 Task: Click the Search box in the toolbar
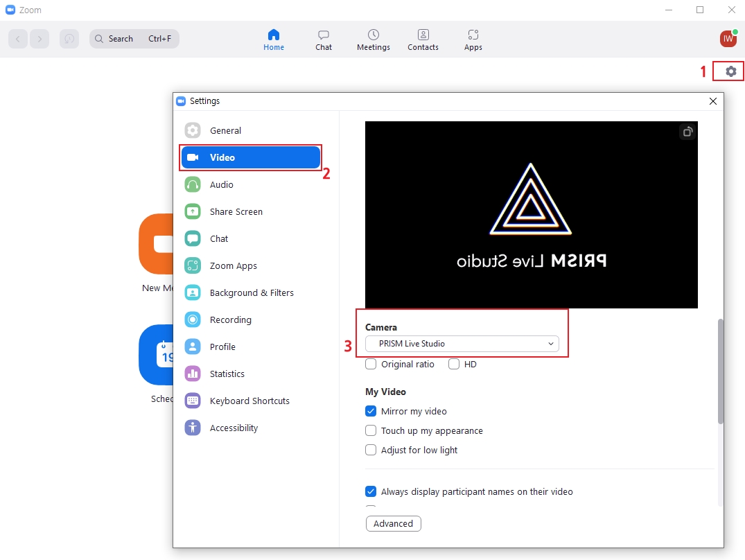[134, 39]
